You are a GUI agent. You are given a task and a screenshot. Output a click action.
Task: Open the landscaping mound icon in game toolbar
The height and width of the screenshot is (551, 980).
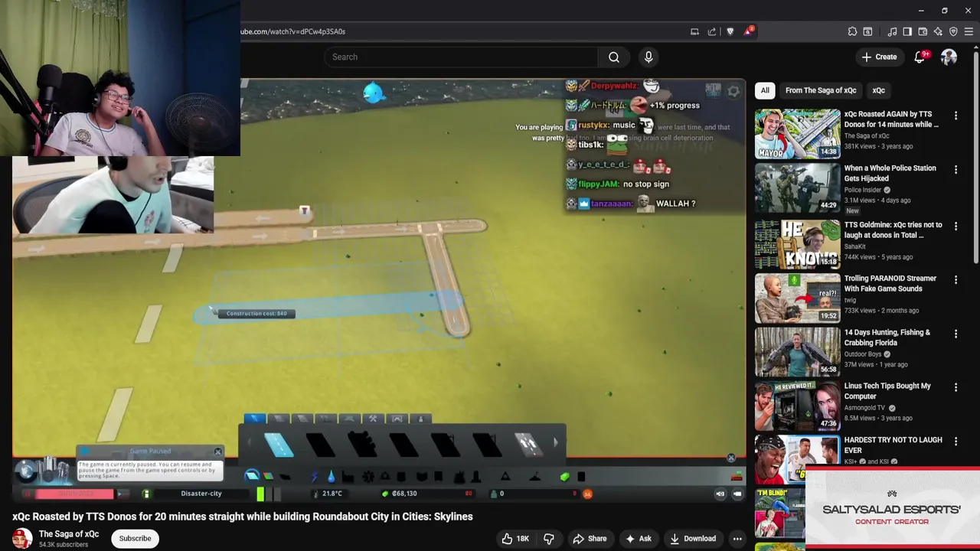535,477
